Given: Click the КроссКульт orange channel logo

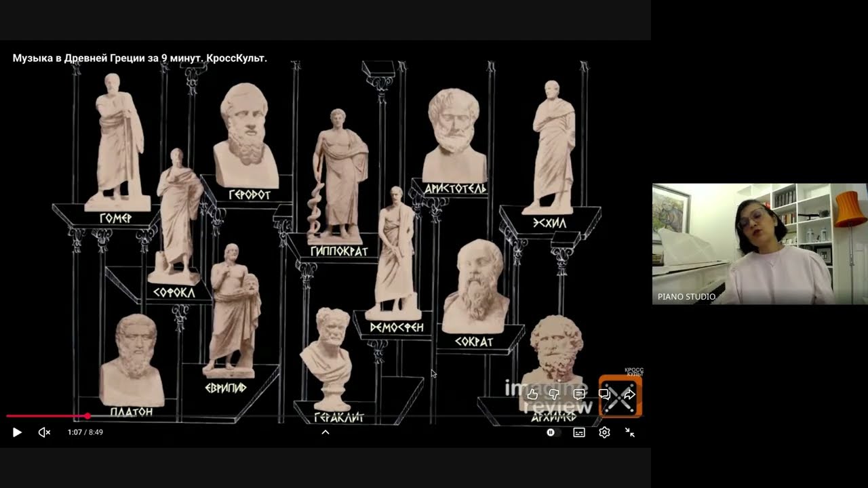Looking at the screenshot, I should click(620, 396).
